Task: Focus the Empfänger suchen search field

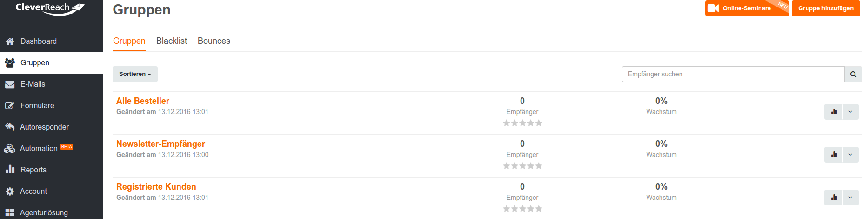Action: [733, 74]
